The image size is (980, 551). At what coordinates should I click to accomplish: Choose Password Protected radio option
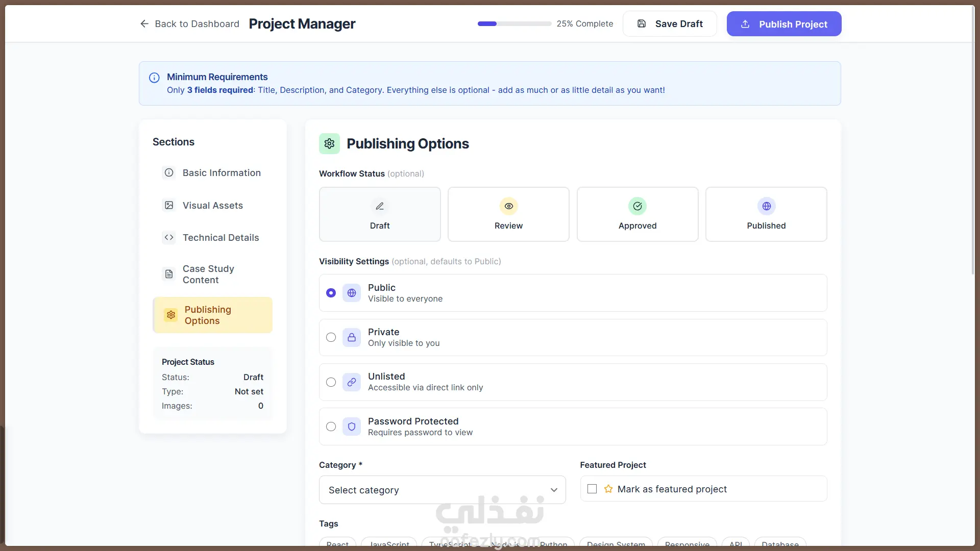click(x=331, y=427)
